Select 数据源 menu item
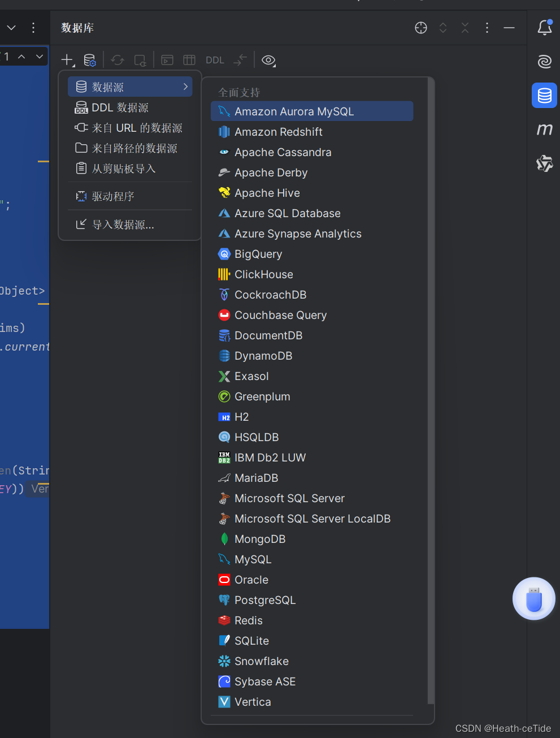The image size is (560, 738). (130, 87)
